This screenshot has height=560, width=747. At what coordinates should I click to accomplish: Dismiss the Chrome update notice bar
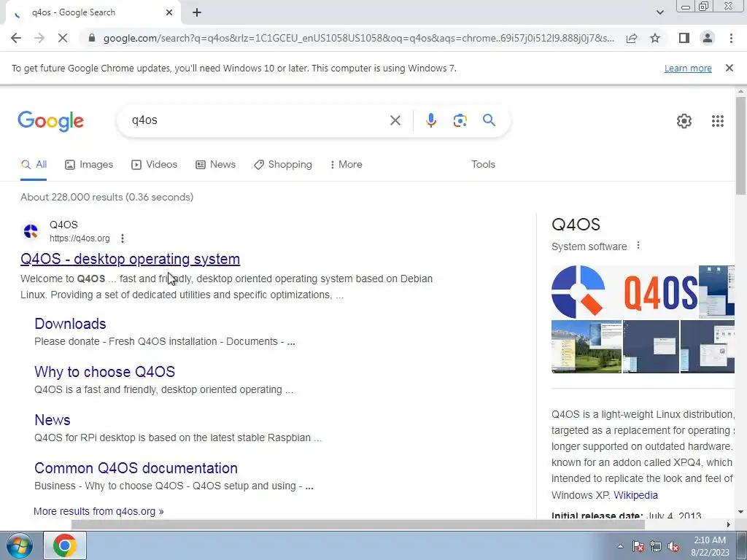pyautogui.click(x=729, y=68)
